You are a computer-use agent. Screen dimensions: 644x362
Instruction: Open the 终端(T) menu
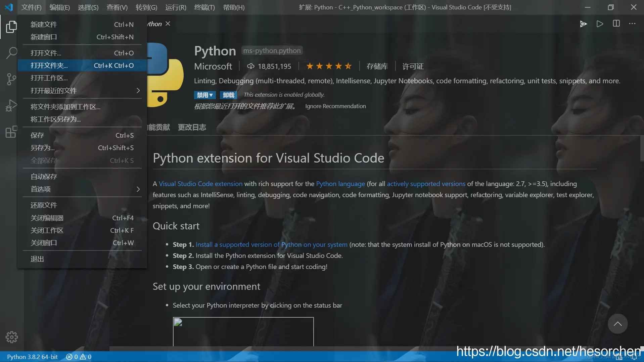pyautogui.click(x=204, y=7)
